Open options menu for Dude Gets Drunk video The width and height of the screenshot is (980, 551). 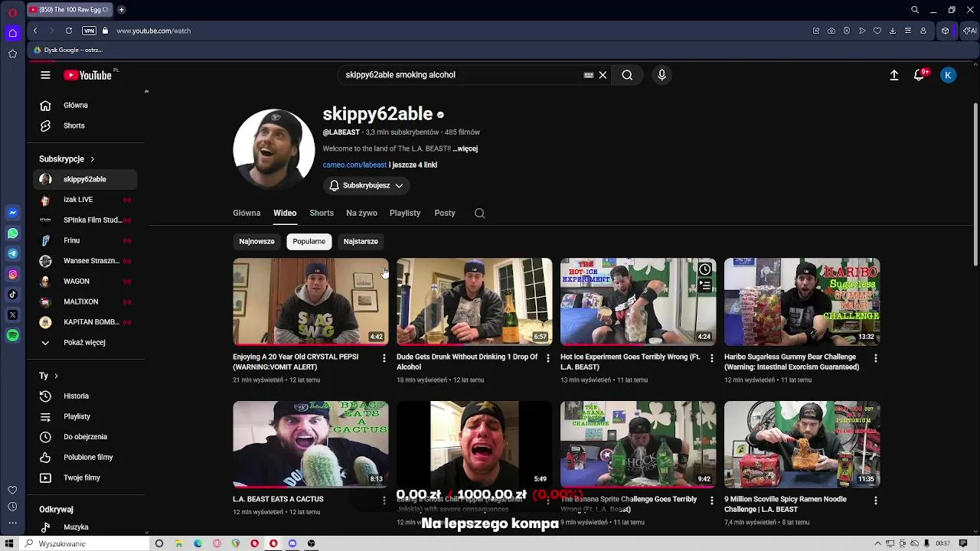(x=548, y=358)
